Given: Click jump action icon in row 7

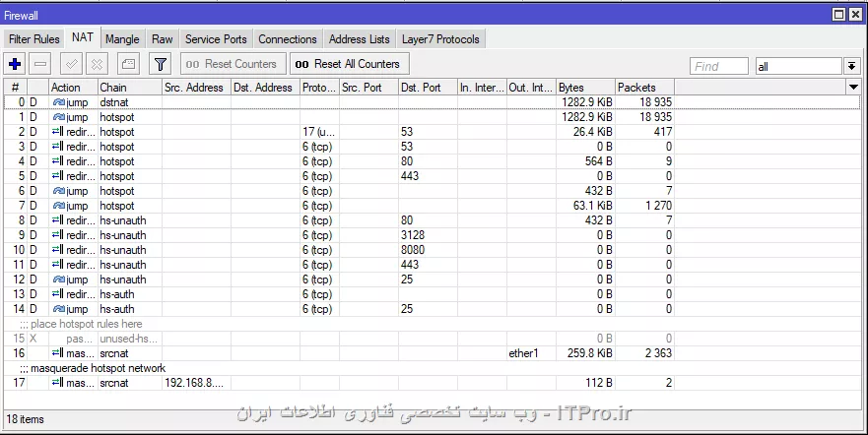Looking at the screenshot, I should (x=58, y=206).
